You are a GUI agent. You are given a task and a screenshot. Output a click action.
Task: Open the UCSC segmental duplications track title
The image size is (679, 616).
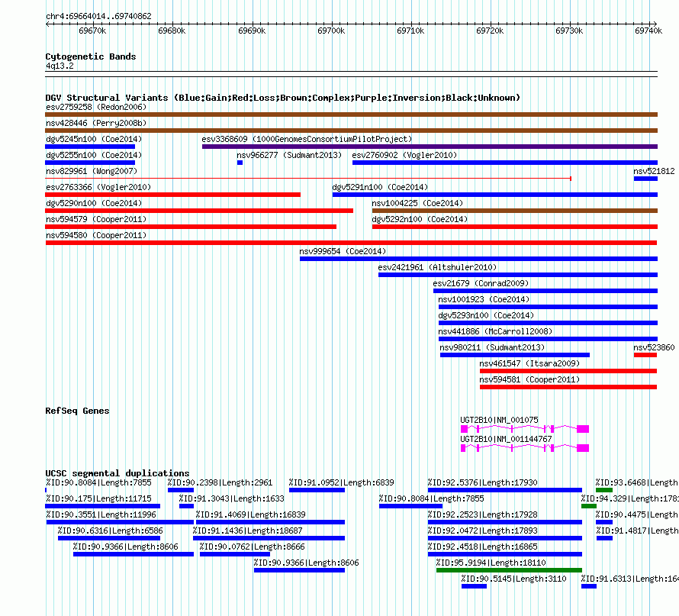[x=117, y=473]
